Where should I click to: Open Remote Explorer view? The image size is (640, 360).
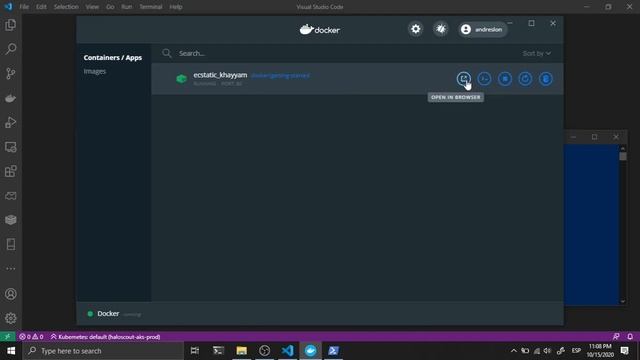coord(11,147)
